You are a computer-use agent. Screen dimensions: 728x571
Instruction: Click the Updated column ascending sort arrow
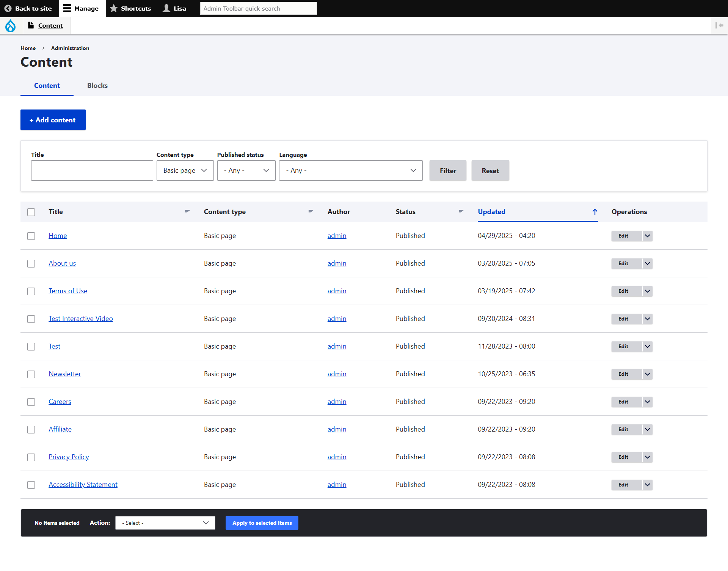(x=595, y=212)
